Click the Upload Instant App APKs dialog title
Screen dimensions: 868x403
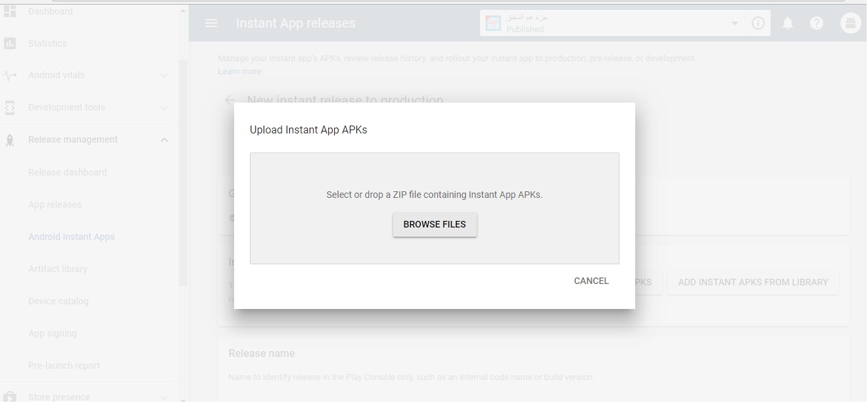coord(308,130)
